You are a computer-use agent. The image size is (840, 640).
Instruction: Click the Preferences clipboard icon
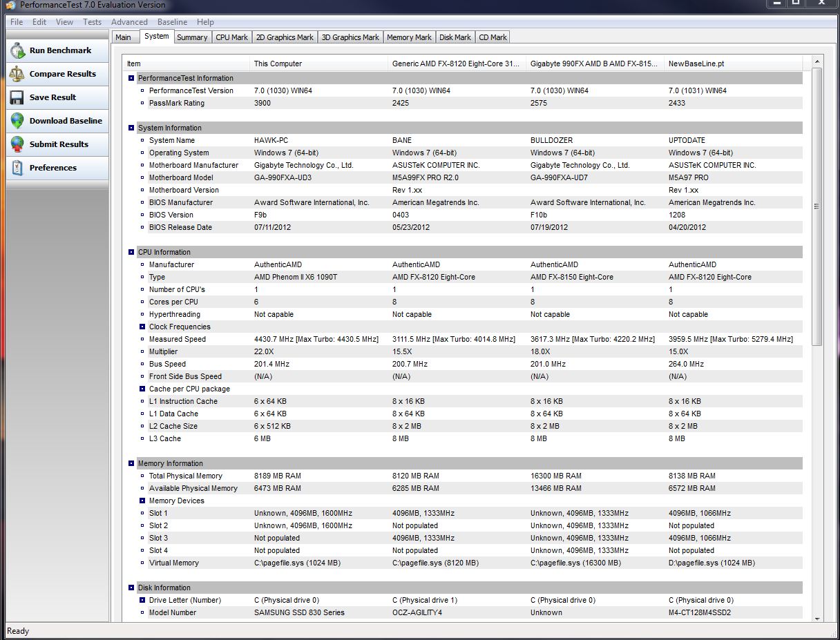(x=18, y=168)
